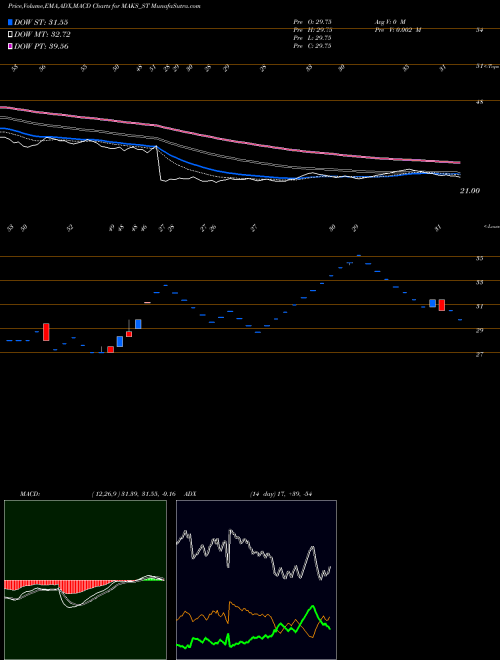Open the ADX chart panel with dark blue background

(x=256, y=580)
